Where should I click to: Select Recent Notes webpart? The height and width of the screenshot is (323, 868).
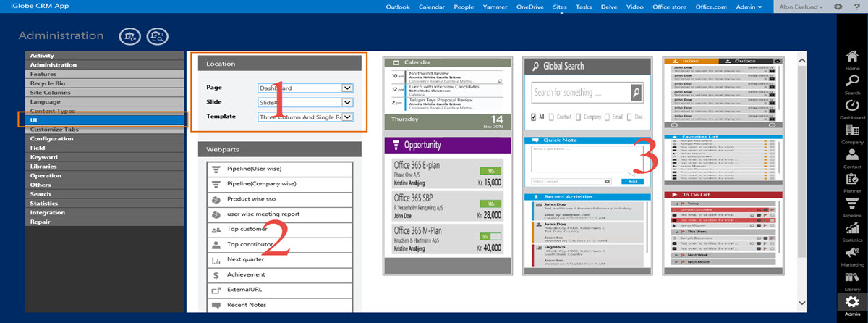pyautogui.click(x=280, y=305)
